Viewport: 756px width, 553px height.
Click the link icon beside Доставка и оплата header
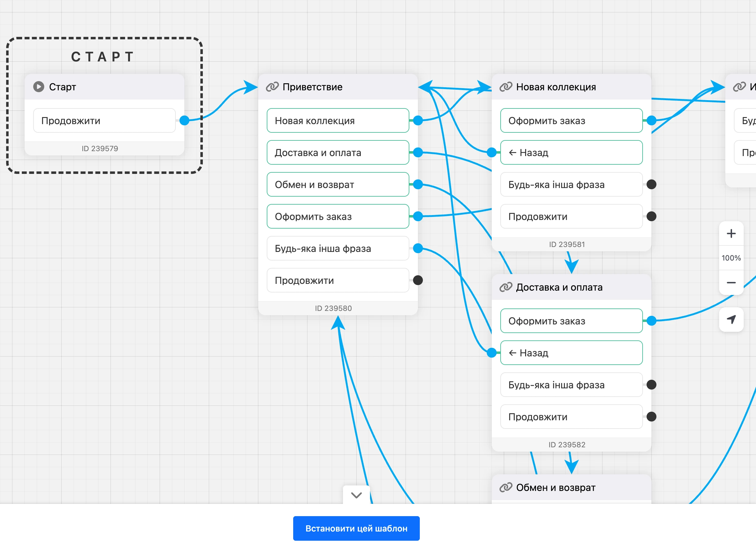[506, 287]
